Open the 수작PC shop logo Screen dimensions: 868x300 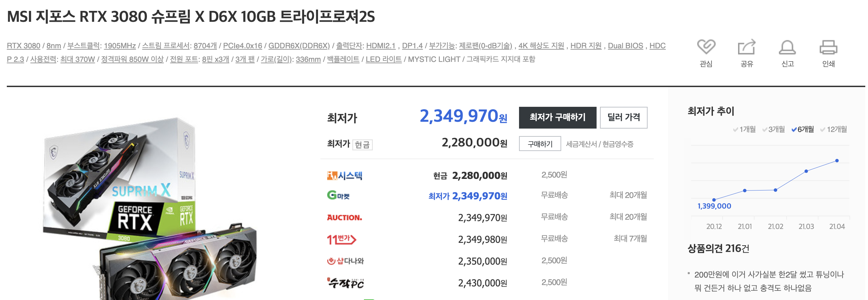[x=346, y=283]
